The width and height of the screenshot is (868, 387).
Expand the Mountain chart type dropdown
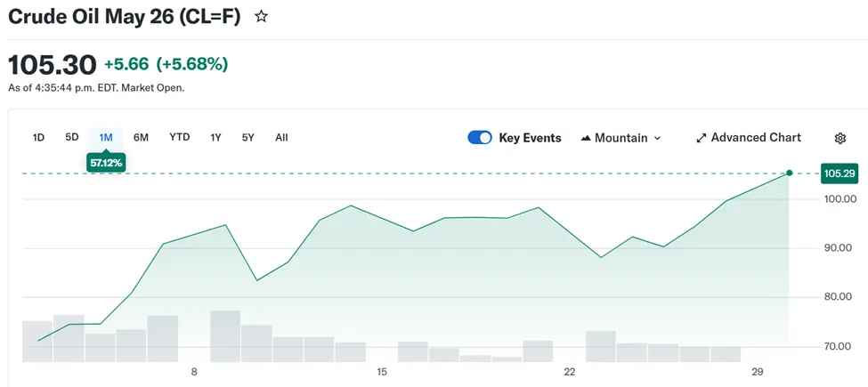pyautogui.click(x=657, y=138)
